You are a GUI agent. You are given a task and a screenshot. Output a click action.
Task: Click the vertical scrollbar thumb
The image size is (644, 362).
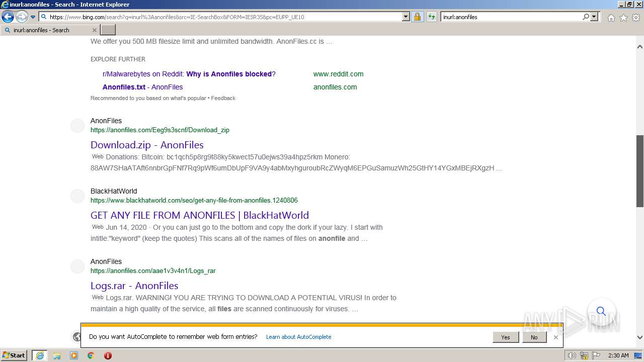click(640, 171)
